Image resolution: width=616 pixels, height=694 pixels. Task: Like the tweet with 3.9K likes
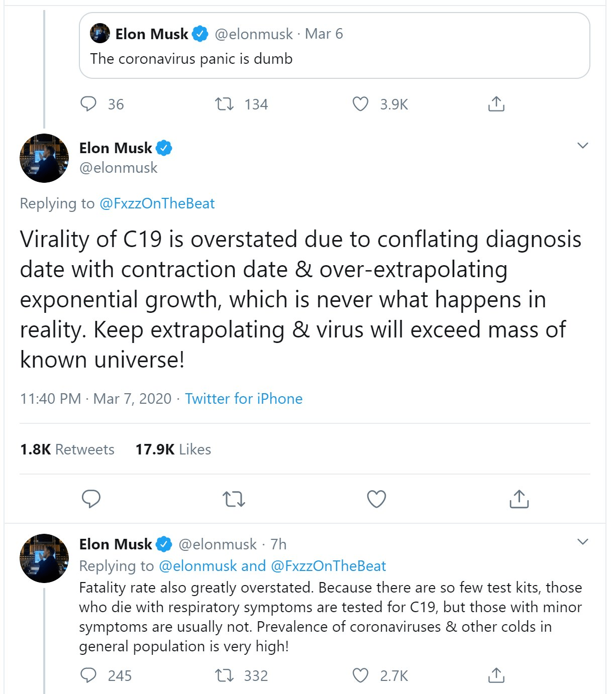pos(360,104)
